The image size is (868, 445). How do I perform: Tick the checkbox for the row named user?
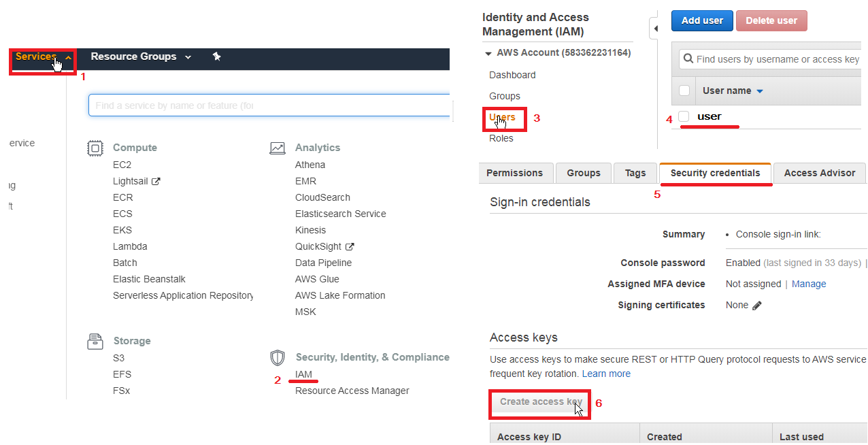click(x=684, y=116)
